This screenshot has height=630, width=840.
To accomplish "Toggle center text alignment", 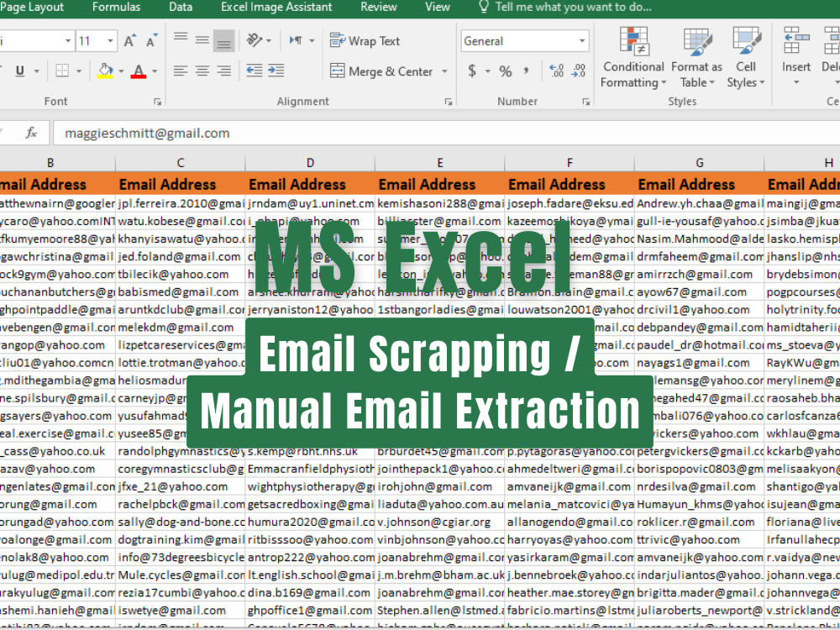I will 201,70.
